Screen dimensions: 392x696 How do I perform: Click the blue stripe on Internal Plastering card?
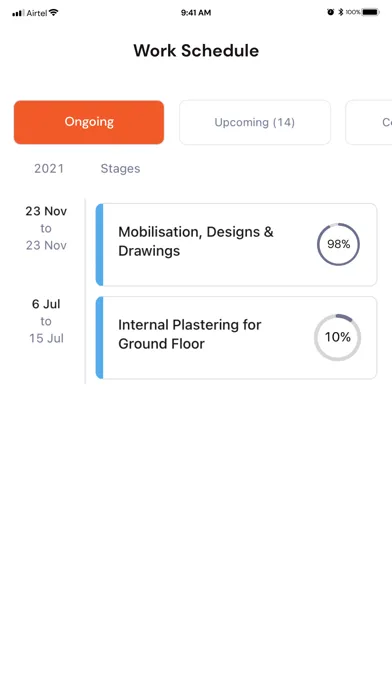click(99, 338)
